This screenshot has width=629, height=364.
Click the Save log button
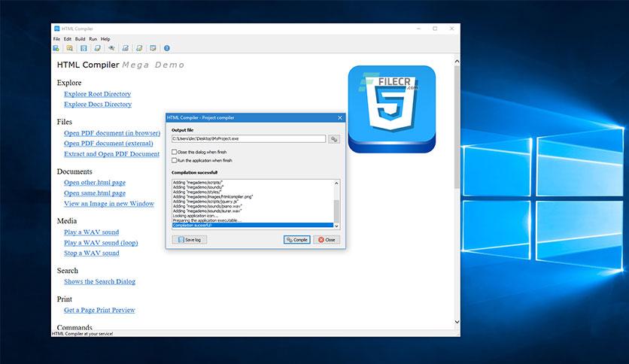pos(190,240)
